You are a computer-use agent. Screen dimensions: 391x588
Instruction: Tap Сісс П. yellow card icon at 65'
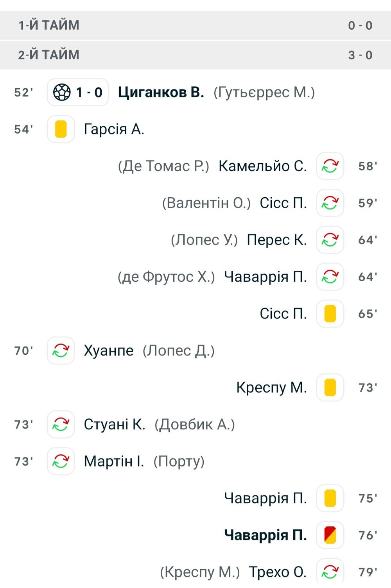coord(330,314)
